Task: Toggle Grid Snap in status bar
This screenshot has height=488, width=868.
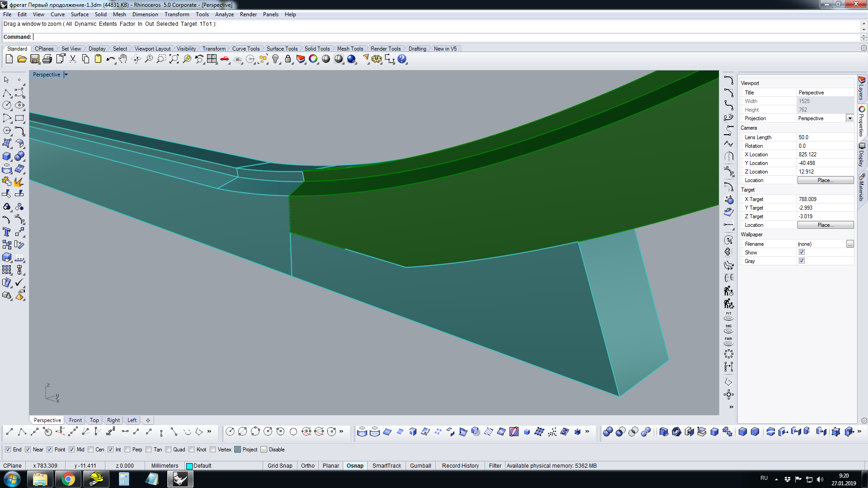Action: pyautogui.click(x=280, y=466)
